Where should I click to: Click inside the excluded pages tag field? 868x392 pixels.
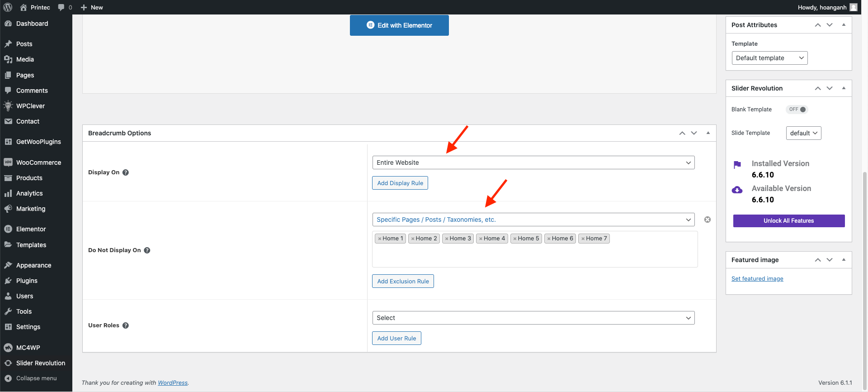coord(534,256)
